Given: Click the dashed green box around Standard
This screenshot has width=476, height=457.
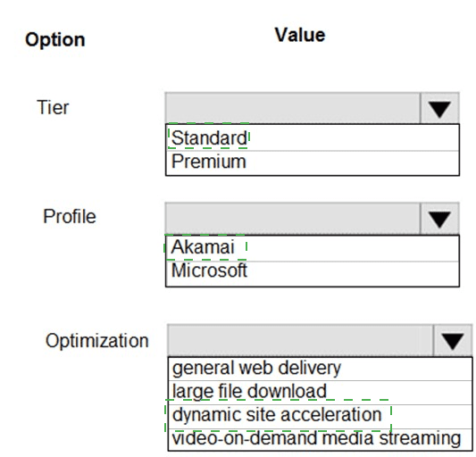Looking at the screenshot, I should [208, 136].
